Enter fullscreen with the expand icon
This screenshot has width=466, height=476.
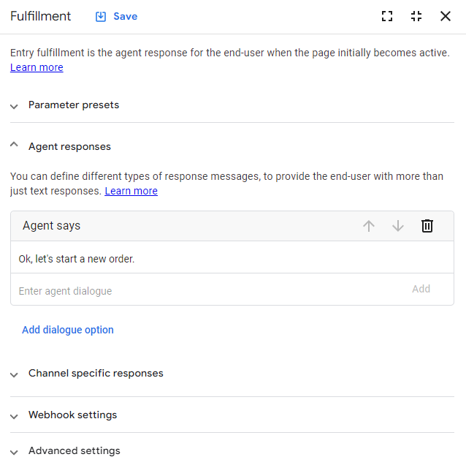coord(387,16)
